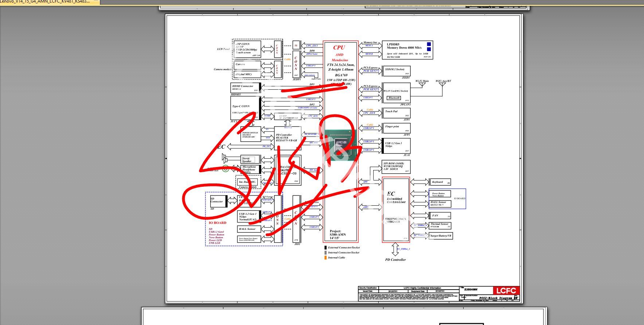
Task: Select the 'JWLAN1' reference label
Action: point(405,105)
